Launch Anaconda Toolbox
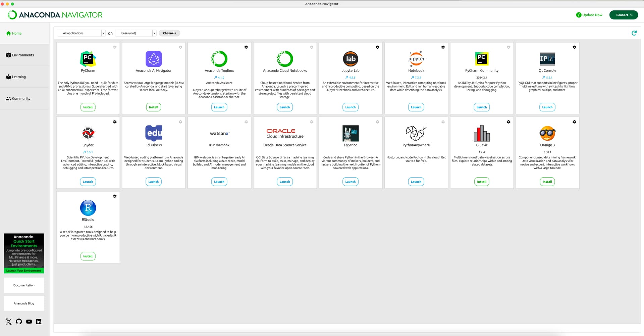This screenshot has width=644, height=336. click(x=219, y=107)
